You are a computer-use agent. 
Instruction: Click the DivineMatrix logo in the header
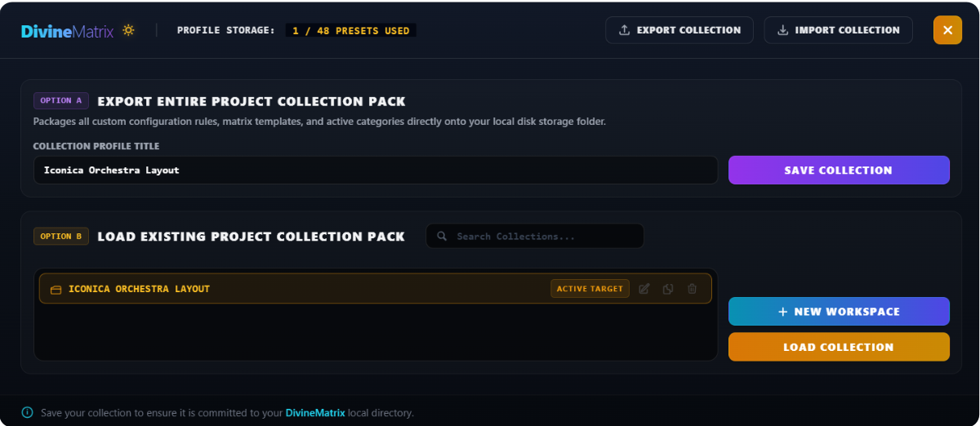[67, 31]
